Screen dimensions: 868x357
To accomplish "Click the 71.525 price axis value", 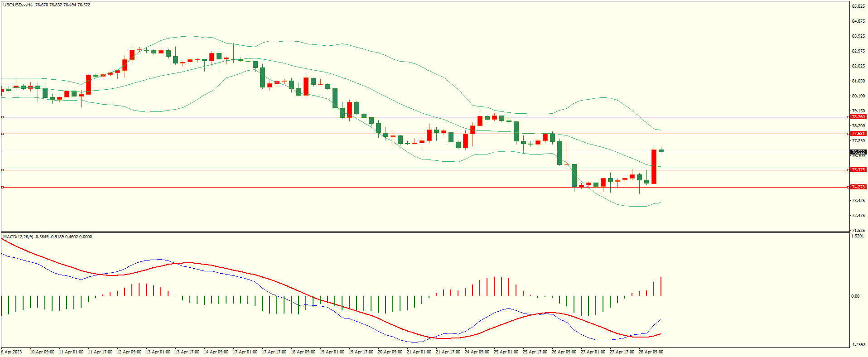I will [x=858, y=231].
